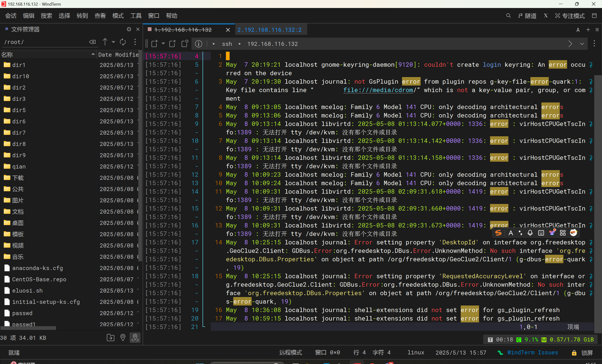Click the close session icon in the toolbar
This screenshot has height=364, width=602.
(172, 44)
